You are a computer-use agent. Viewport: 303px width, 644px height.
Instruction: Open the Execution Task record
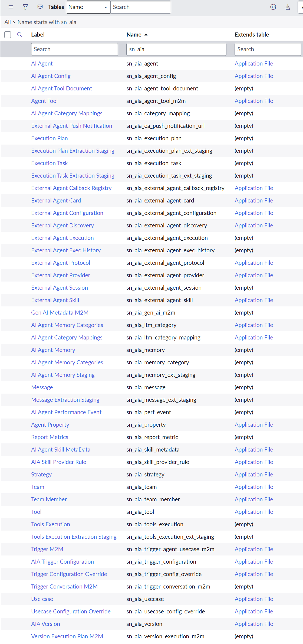tap(50, 163)
